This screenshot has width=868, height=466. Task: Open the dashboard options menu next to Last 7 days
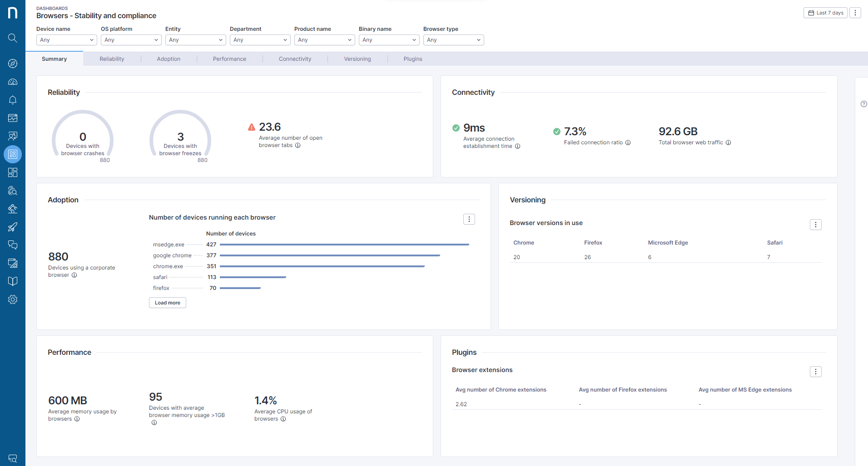pos(855,13)
